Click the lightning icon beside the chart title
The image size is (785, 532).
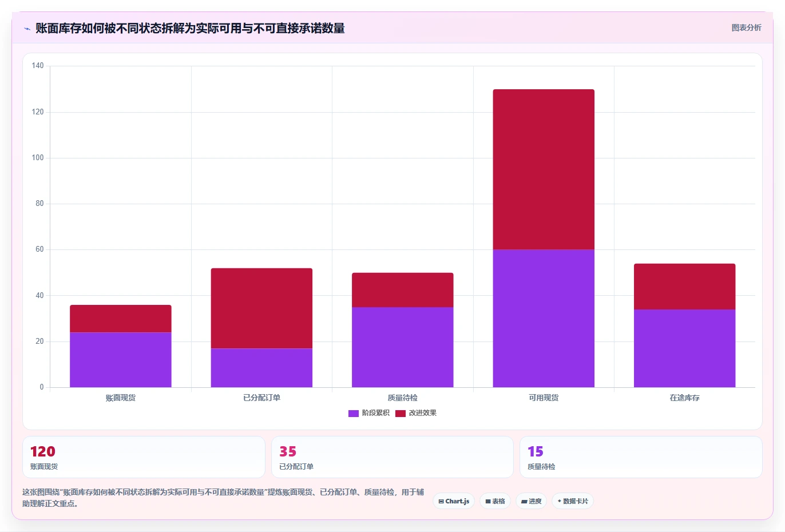pos(27,29)
